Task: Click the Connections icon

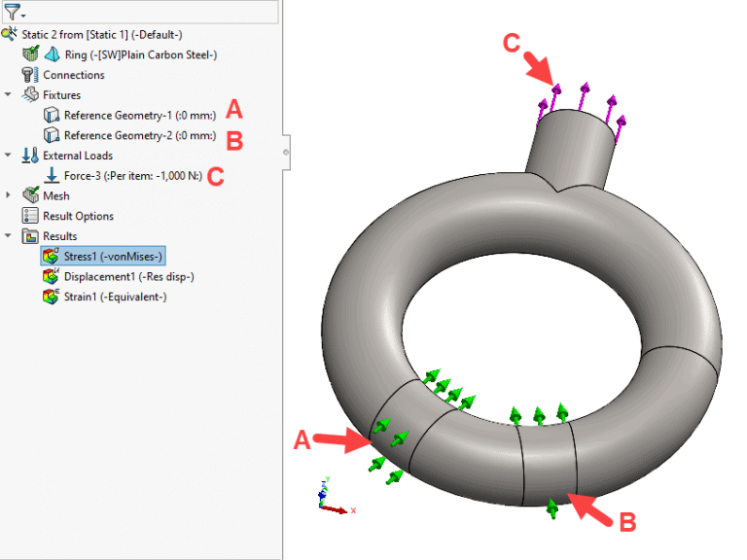Action: (x=30, y=75)
